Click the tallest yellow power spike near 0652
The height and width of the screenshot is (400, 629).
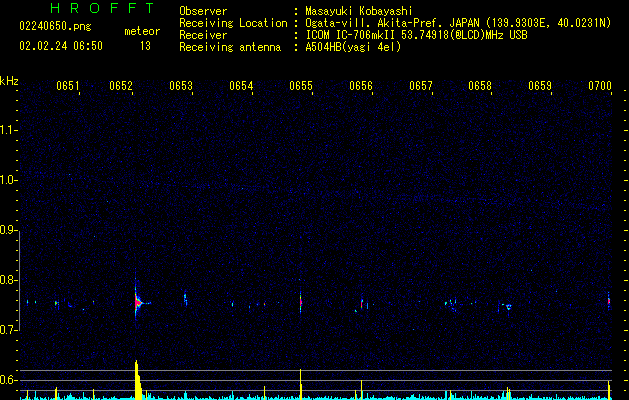click(137, 379)
